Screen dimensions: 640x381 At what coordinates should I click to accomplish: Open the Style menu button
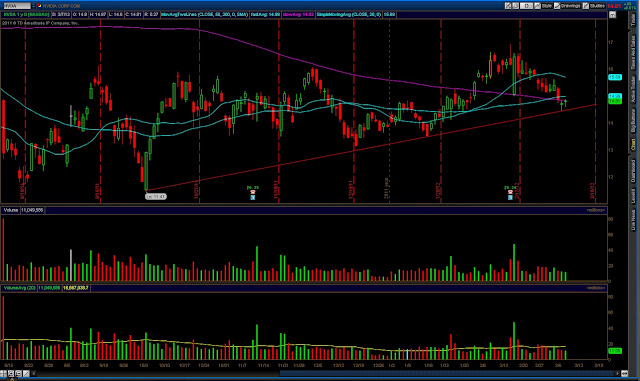(547, 6)
